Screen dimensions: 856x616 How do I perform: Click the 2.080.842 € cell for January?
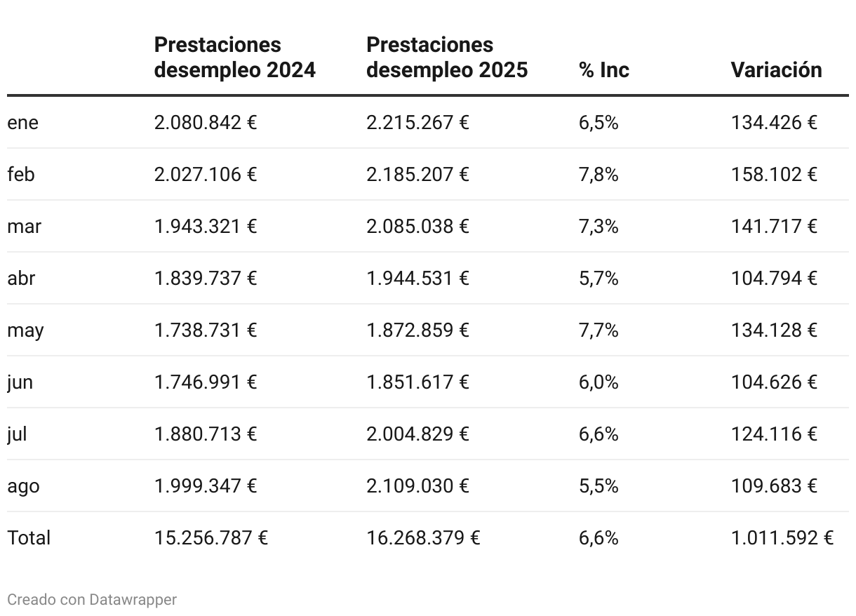point(206,123)
